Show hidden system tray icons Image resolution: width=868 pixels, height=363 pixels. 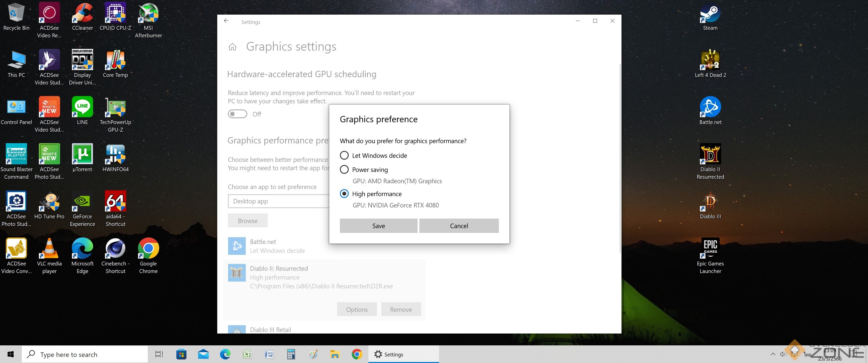coord(773,354)
